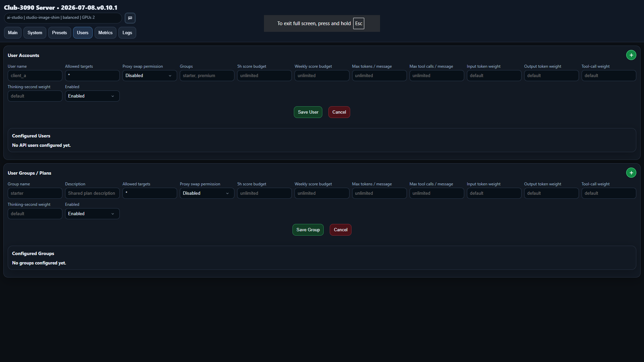644x362 pixels.
Task: Open Proxy swap permission dropdown in User Accounts
Action: click(150, 76)
